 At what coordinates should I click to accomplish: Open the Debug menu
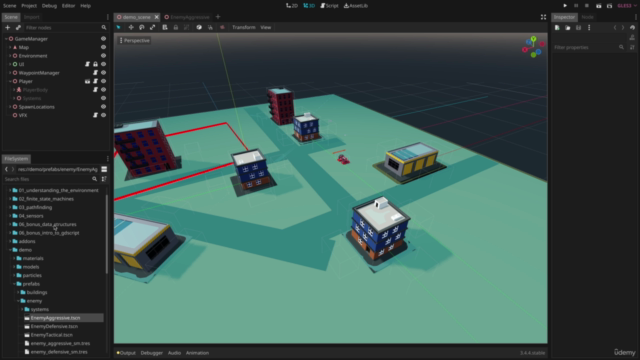tap(49, 6)
